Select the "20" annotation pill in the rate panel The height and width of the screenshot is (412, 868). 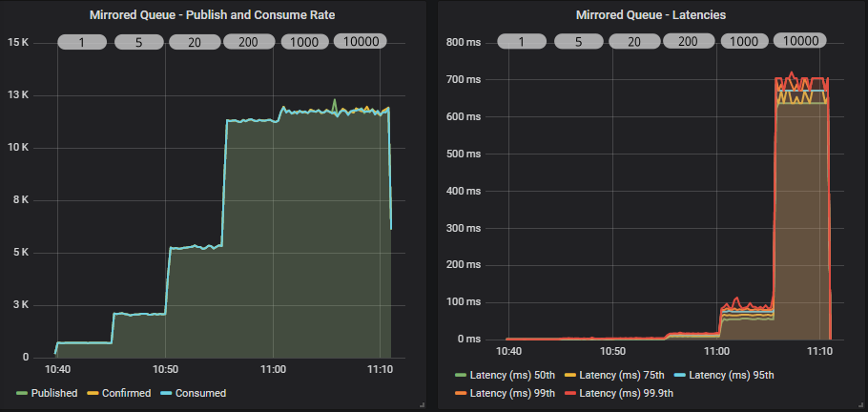pyautogui.click(x=195, y=42)
